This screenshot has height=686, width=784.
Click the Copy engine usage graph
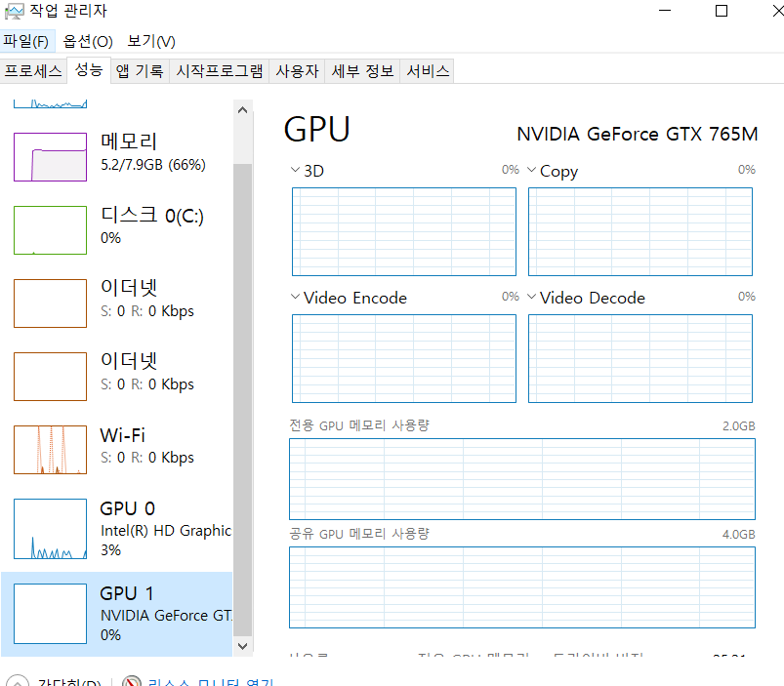(x=640, y=232)
